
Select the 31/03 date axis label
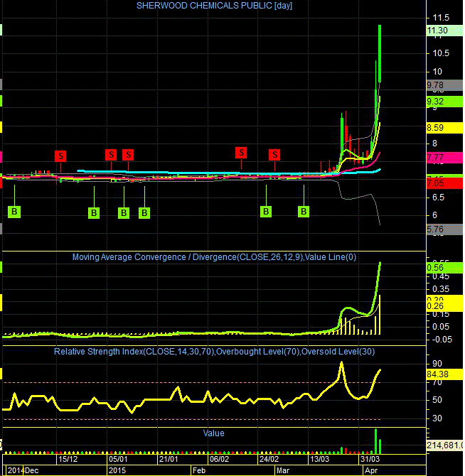[370, 459]
